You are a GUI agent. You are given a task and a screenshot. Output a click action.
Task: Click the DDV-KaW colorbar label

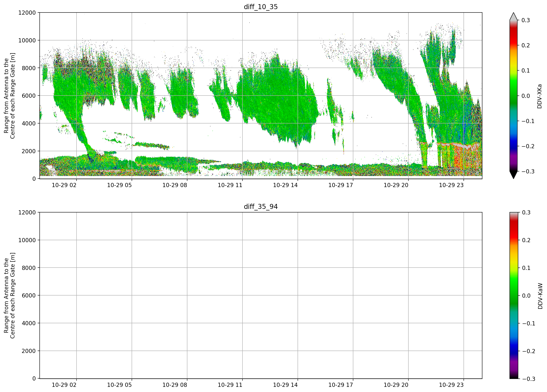540,296
